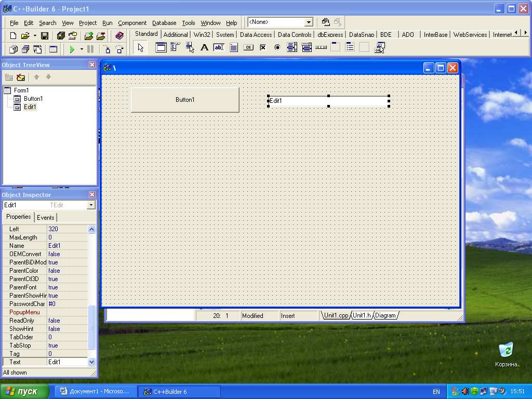The image size is (532, 399).
Task: Select the Button (OK) component icon
Action: point(248,47)
